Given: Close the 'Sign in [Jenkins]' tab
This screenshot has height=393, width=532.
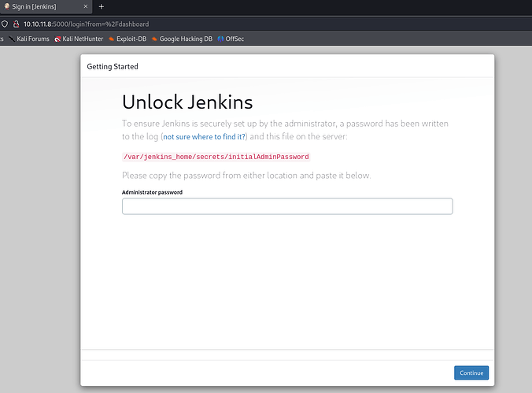Looking at the screenshot, I should [86, 6].
